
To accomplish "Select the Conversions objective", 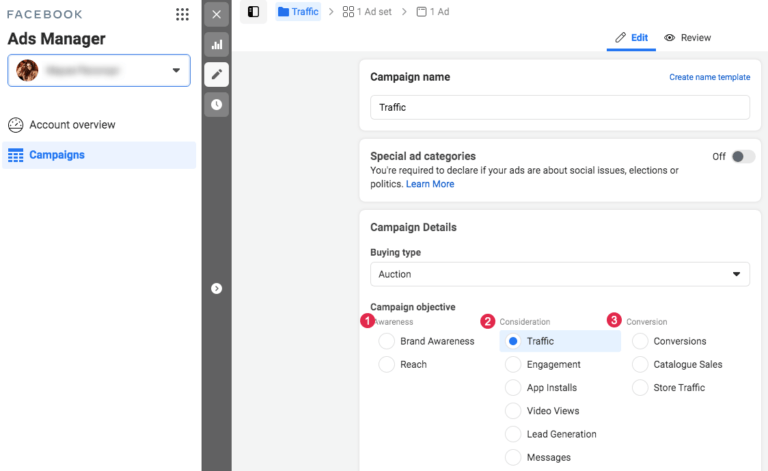I will pyautogui.click(x=640, y=341).
